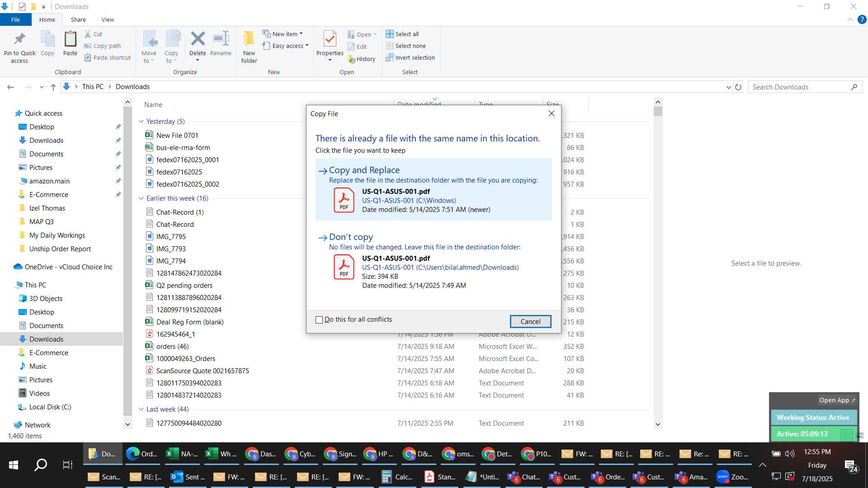The height and width of the screenshot is (488, 868).
Task: Close the Copy File dialog
Action: [552, 113]
